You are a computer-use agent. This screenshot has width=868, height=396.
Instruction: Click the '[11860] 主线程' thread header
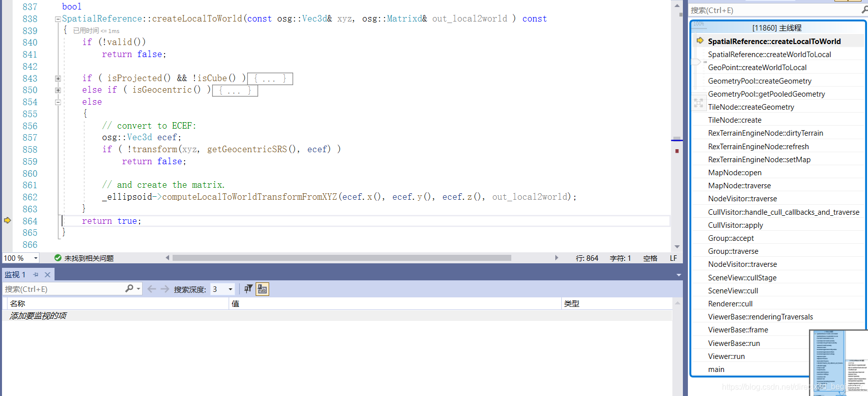pos(776,28)
